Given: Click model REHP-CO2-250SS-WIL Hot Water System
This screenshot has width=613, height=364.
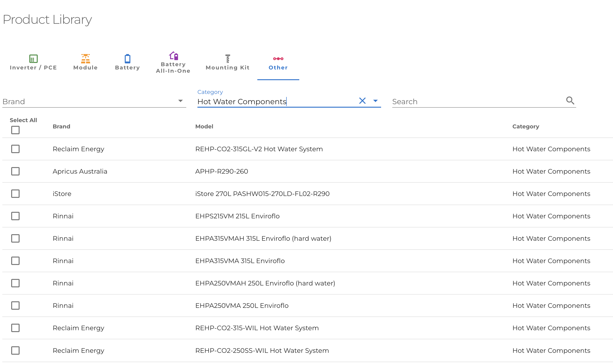Looking at the screenshot, I should [x=262, y=350].
